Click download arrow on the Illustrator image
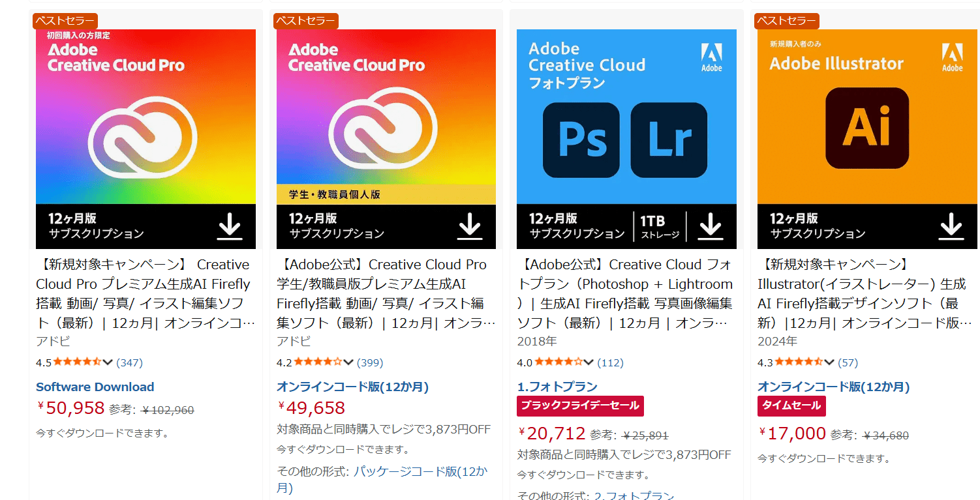 951,226
